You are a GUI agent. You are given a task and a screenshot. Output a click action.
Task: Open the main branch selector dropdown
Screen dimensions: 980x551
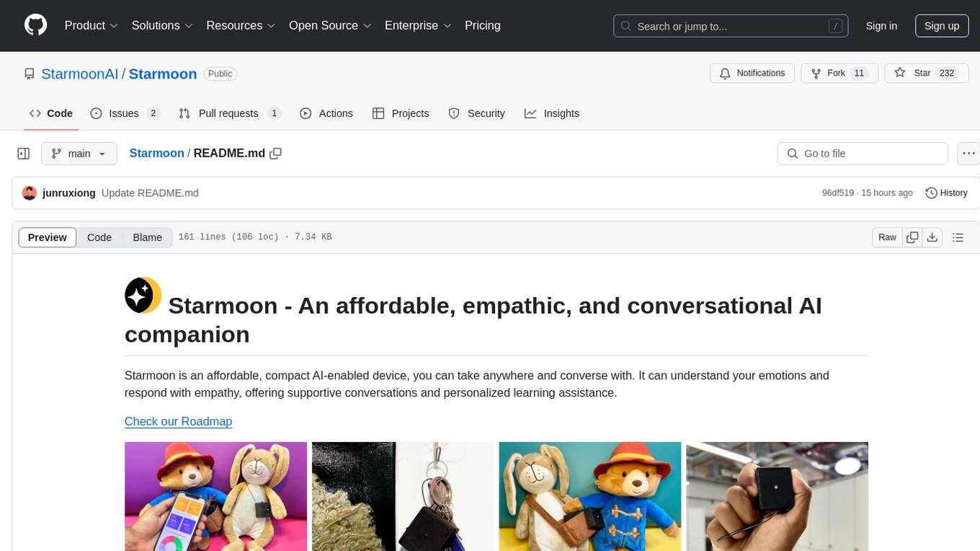79,154
